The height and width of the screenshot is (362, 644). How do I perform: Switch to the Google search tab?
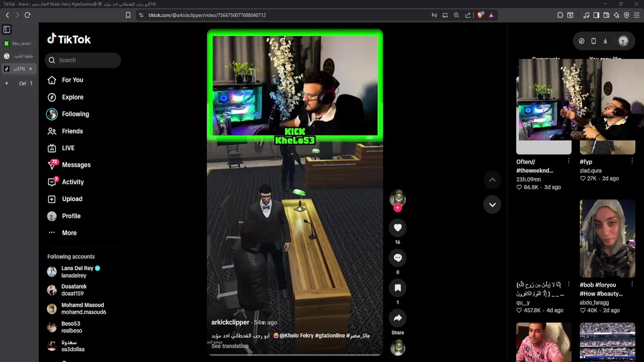19,56
